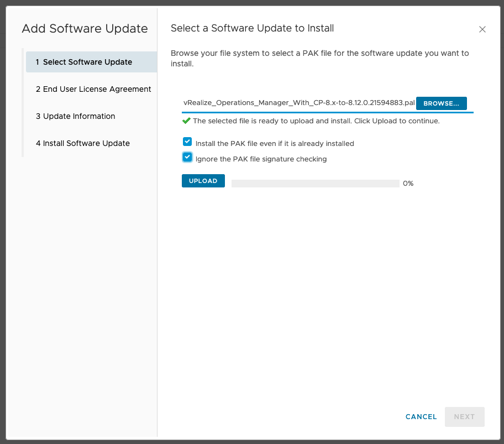The width and height of the screenshot is (504, 444).
Task: Disable the ignore PAK signature checking option
Action: point(187,157)
